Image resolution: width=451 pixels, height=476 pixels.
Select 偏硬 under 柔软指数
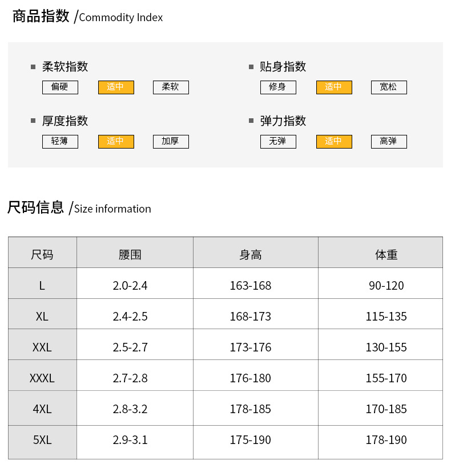pyautogui.click(x=60, y=87)
